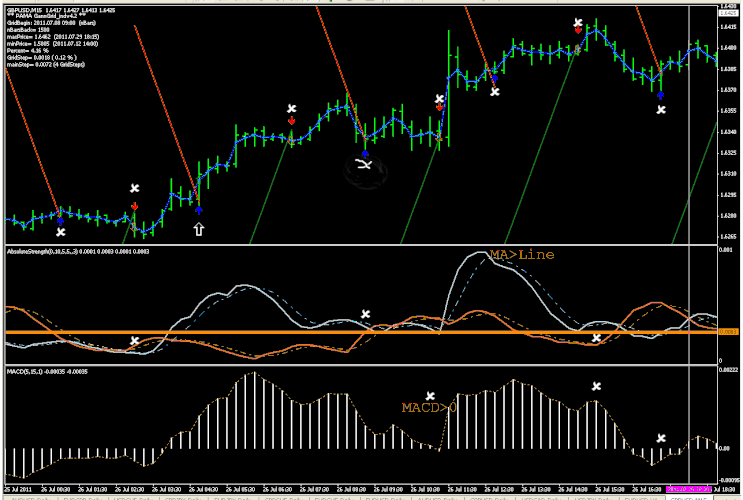Screen dimensions: 743x500
Task: Click the Percent= 4.16 % text
Action: pyautogui.click(x=27, y=51)
